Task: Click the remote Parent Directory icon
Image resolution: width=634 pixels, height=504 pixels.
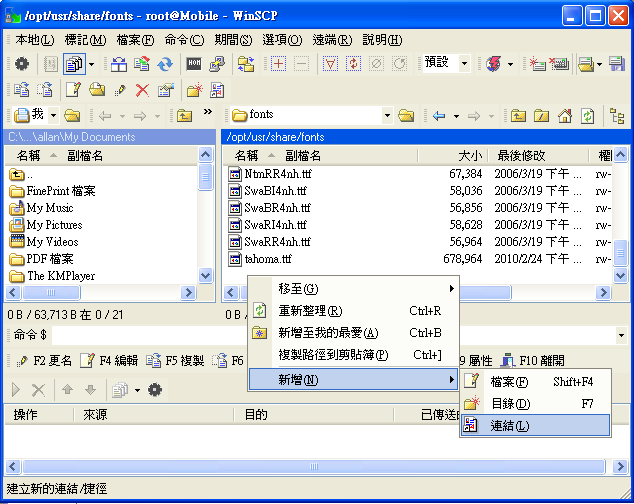Action: (x=518, y=116)
